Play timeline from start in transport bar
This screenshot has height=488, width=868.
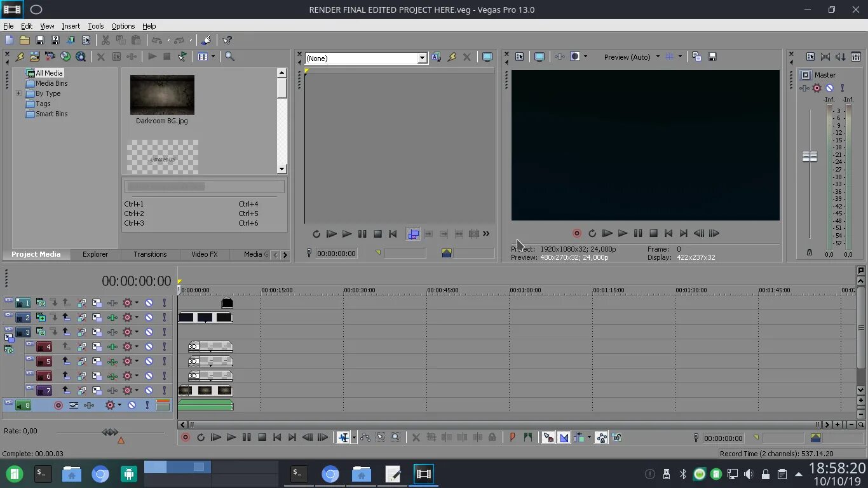point(216,437)
